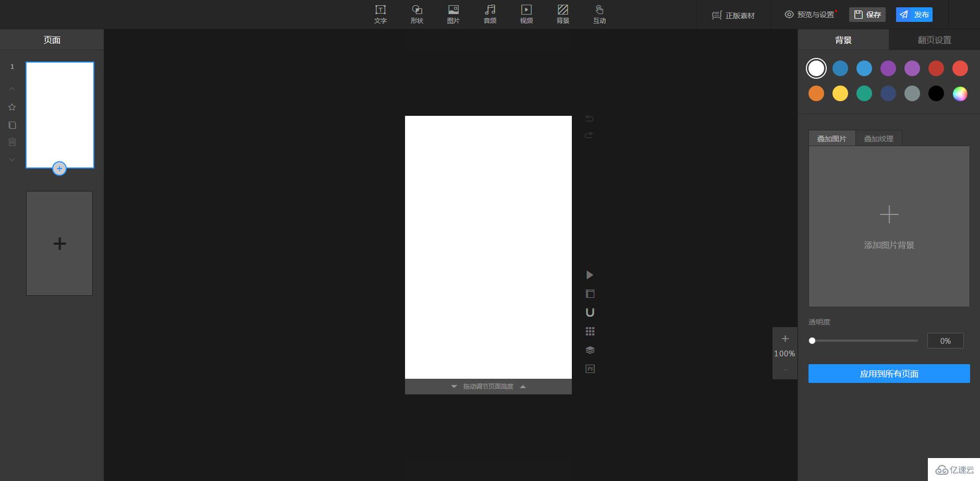Move page up with chevron arrow
This screenshot has width=980, height=481.
(12, 89)
